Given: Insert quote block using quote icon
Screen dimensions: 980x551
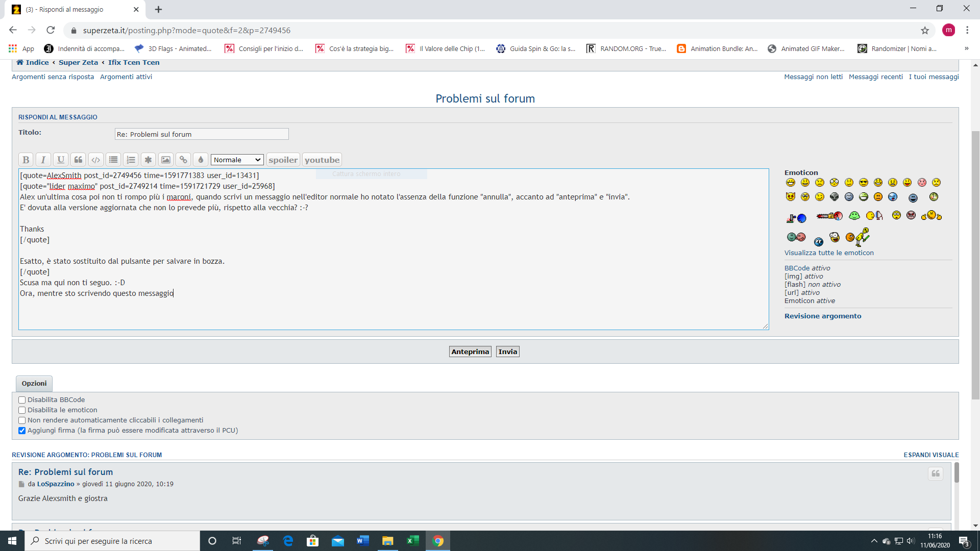Looking at the screenshot, I should (78, 160).
